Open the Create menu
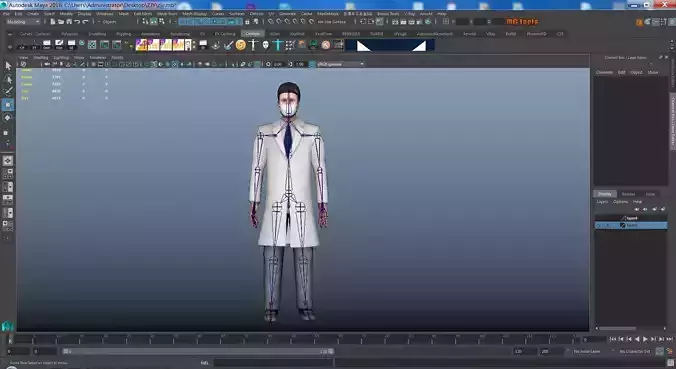Viewport: 676px width, 369px height. coord(33,14)
